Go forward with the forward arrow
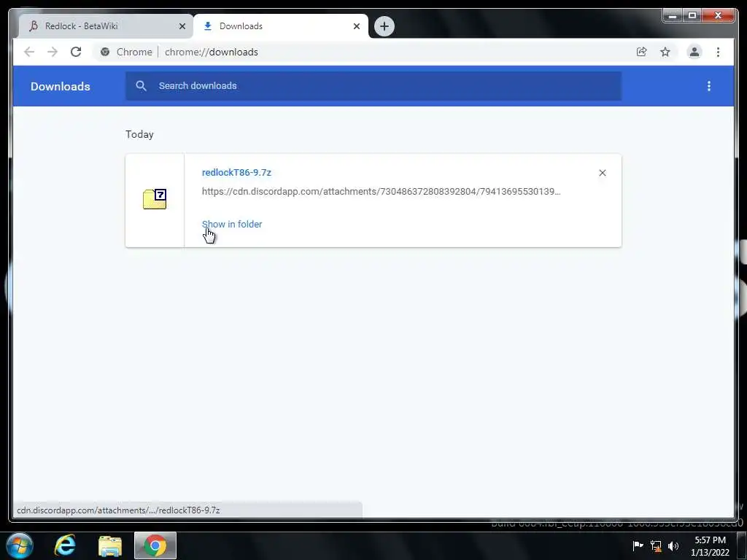This screenshot has height=560, width=747. click(x=53, y=52)
